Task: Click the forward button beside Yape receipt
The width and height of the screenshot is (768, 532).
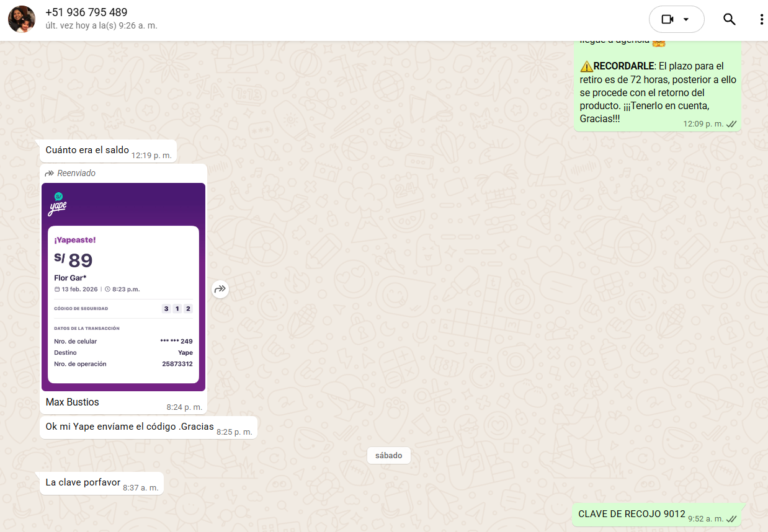Action: point(220,289)
